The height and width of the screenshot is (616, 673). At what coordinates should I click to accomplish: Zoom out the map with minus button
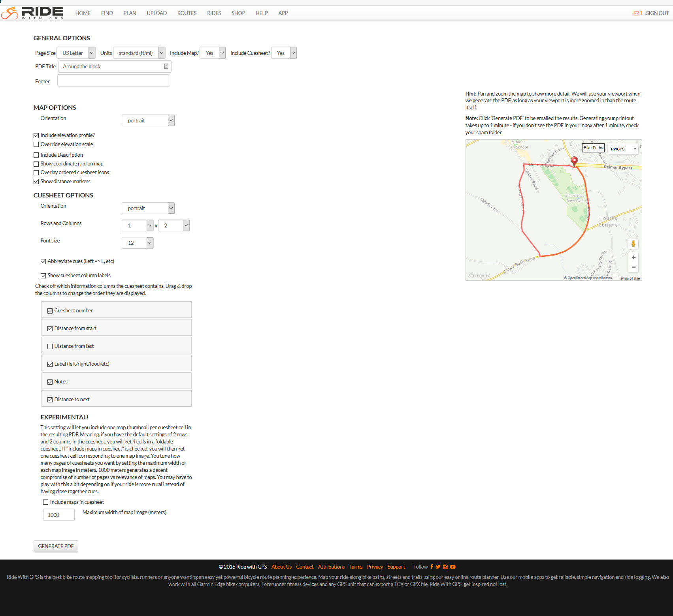pyautogui.click(x=633, y=267)
